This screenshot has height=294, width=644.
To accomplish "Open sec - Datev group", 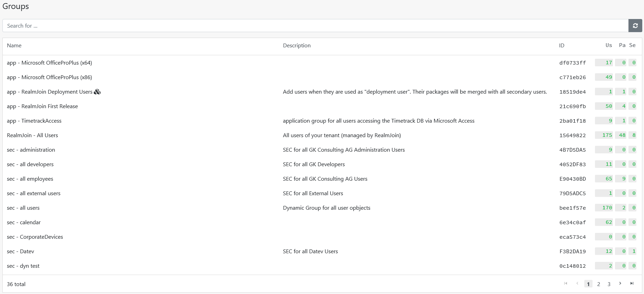I will click(x=20, y=252).
